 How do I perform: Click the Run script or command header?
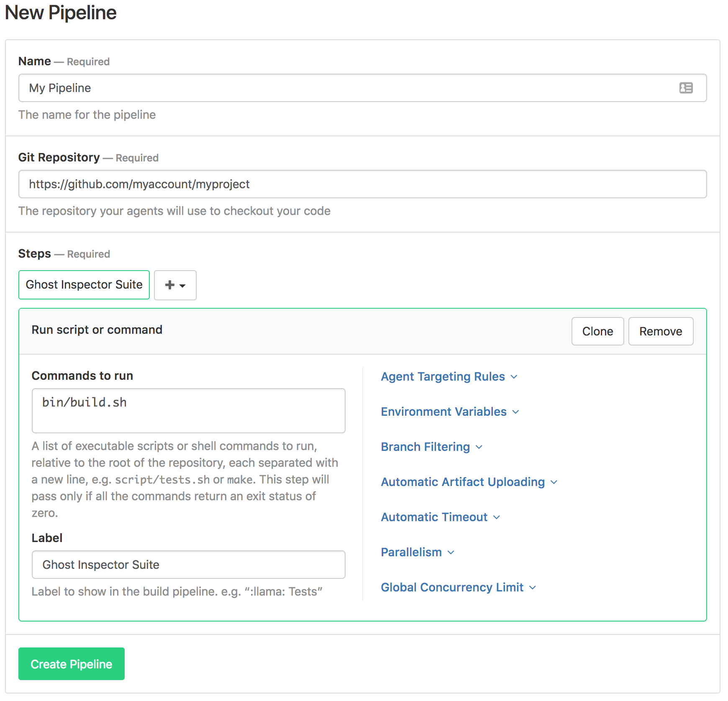[97, 330]
